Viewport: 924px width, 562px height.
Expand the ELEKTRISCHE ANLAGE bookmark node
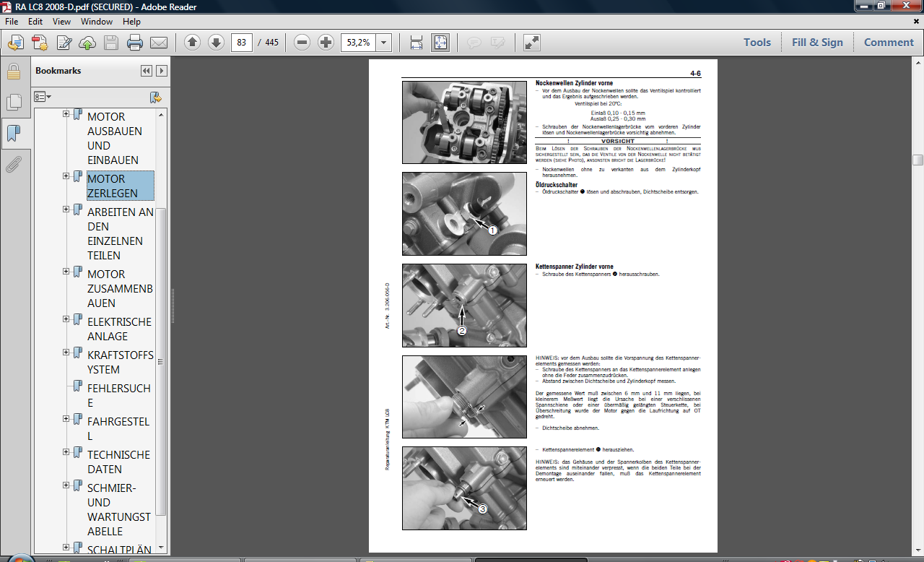tap(66, 319)
